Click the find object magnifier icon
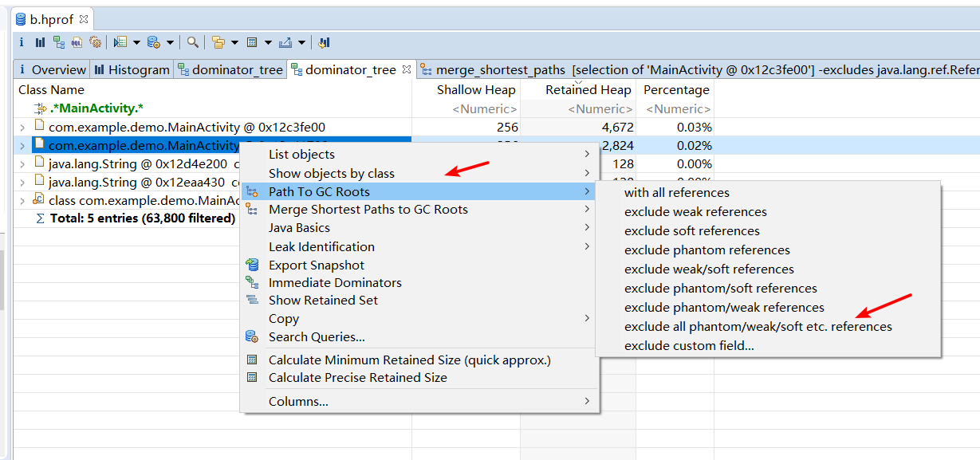 (x=192, y=42)
